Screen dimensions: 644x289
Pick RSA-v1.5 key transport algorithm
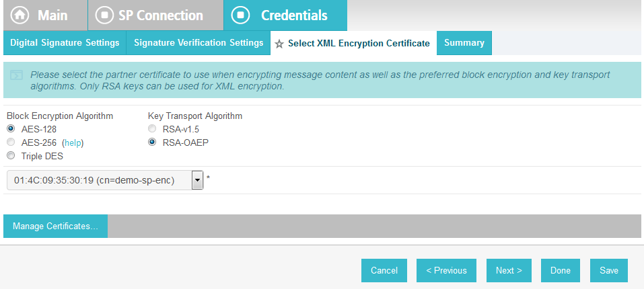(x=152, y=129)
